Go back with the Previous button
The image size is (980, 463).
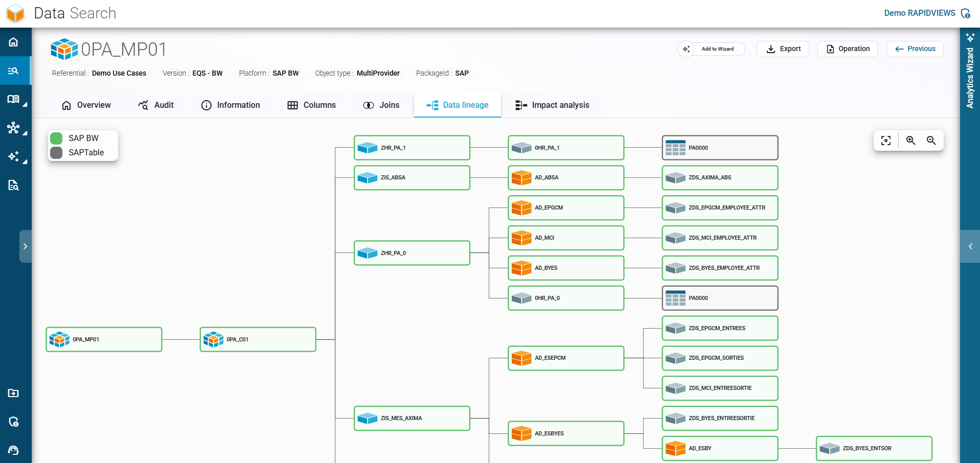pyautogui.click(x=915, y=49)
